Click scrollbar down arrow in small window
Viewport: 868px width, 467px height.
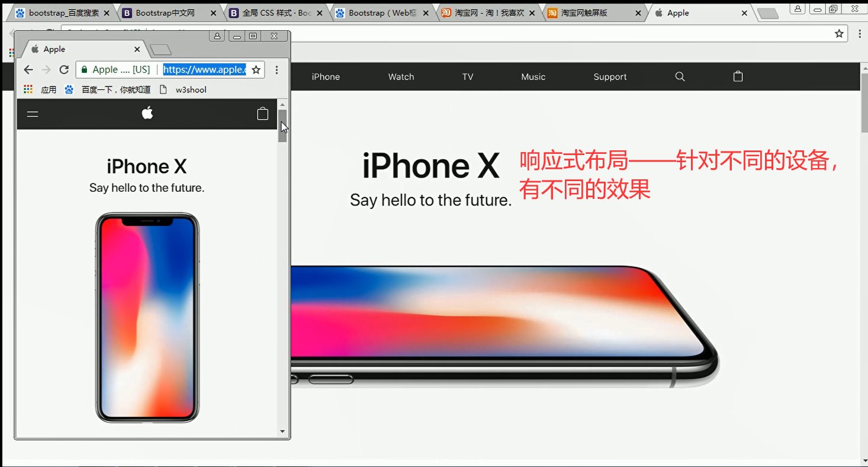[x=282, y=431]
